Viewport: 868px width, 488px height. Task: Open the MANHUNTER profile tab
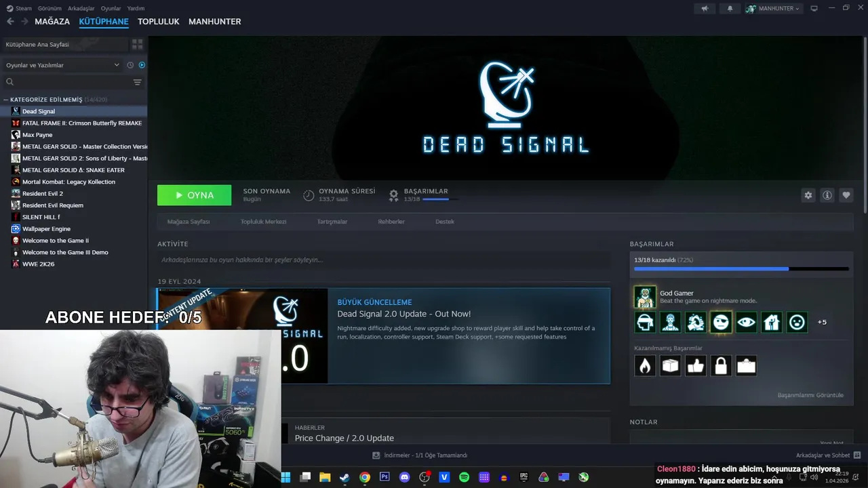click(x=214, y=22)
